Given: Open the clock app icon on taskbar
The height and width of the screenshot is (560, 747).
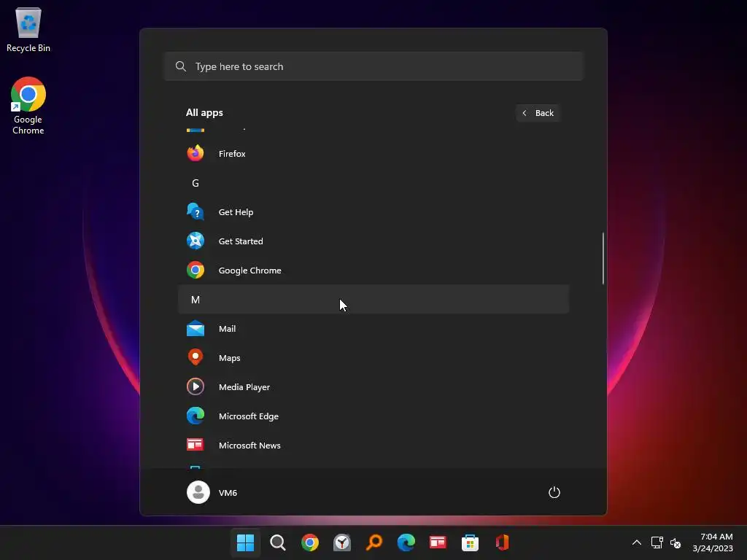Looking at the screenshot, I should pyautogui.click(x=342, y=542).
